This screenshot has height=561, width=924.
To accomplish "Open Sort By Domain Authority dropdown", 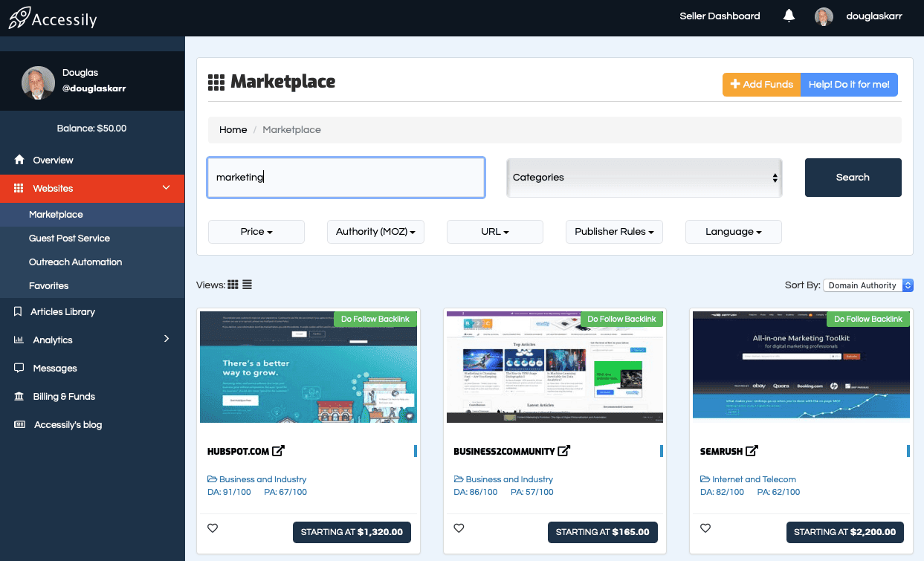I will click(868, 285).
